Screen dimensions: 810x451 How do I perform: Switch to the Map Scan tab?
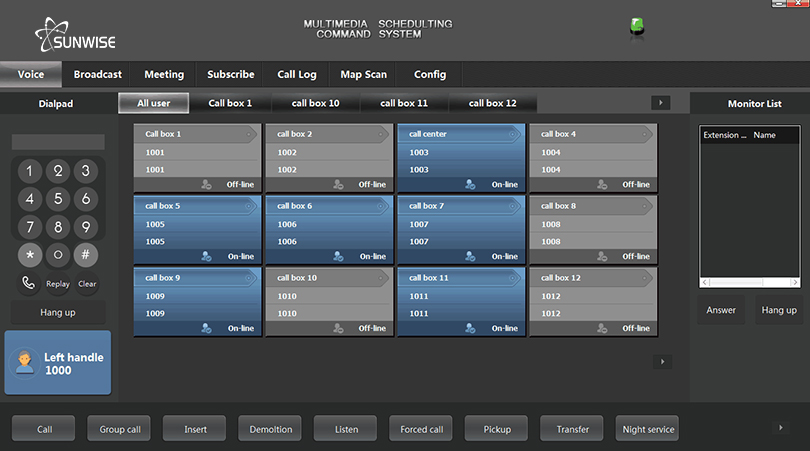click(x=363, y=74)
